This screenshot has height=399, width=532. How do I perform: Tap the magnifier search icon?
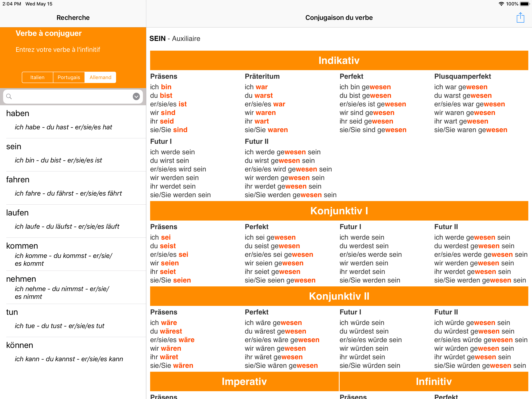(x=9, y=96)
